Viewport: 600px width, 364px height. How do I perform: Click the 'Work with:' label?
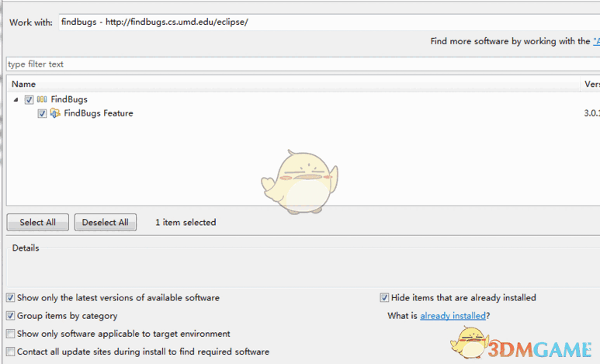pos(31,23)
